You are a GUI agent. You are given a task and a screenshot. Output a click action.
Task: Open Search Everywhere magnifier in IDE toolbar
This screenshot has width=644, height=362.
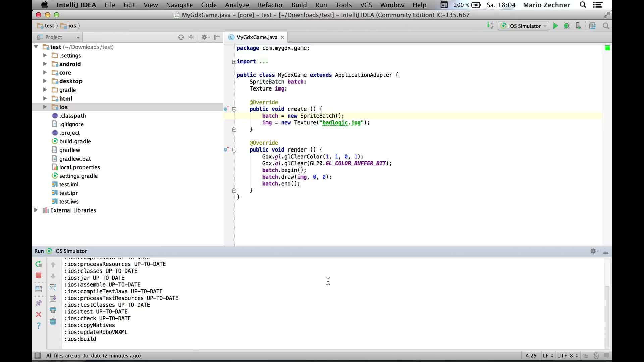point(606,26)
